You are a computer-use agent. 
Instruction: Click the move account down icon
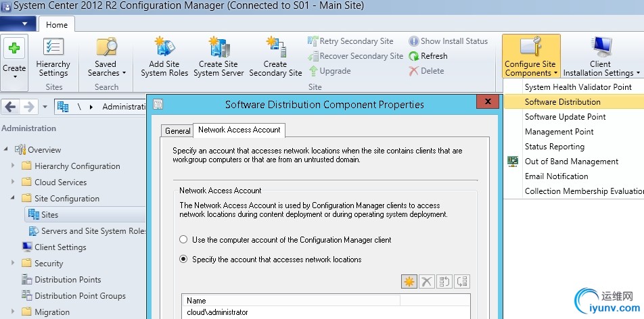pos(462,281)
